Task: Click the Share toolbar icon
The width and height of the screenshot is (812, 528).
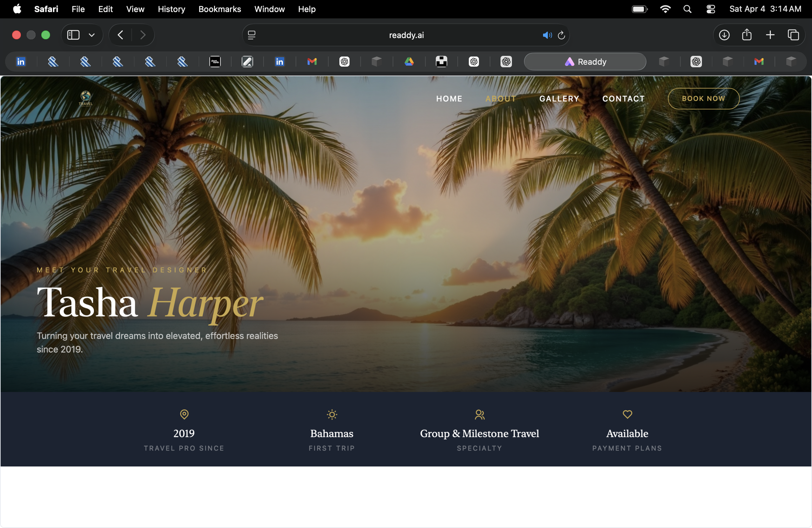Action: (746, 35)
